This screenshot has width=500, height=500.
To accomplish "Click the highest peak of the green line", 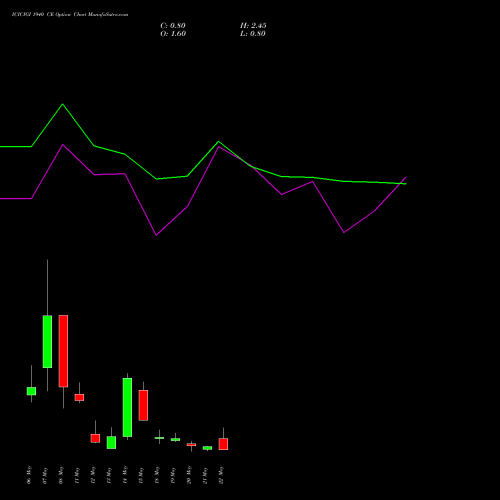I will pyautogui.click(x=63, y=104).
